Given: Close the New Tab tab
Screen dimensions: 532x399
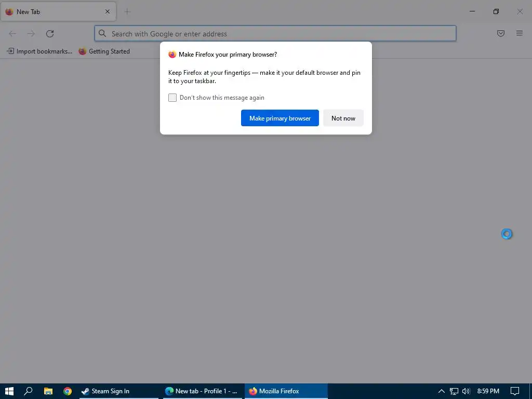Looking at the screenshot, I should [x=108, y=11].
